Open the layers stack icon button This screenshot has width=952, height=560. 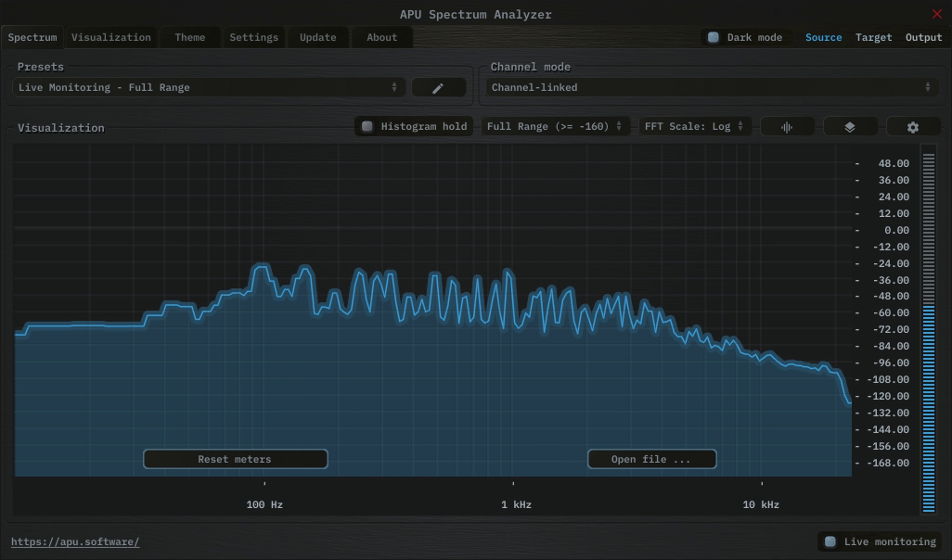[x=850, y=127]
